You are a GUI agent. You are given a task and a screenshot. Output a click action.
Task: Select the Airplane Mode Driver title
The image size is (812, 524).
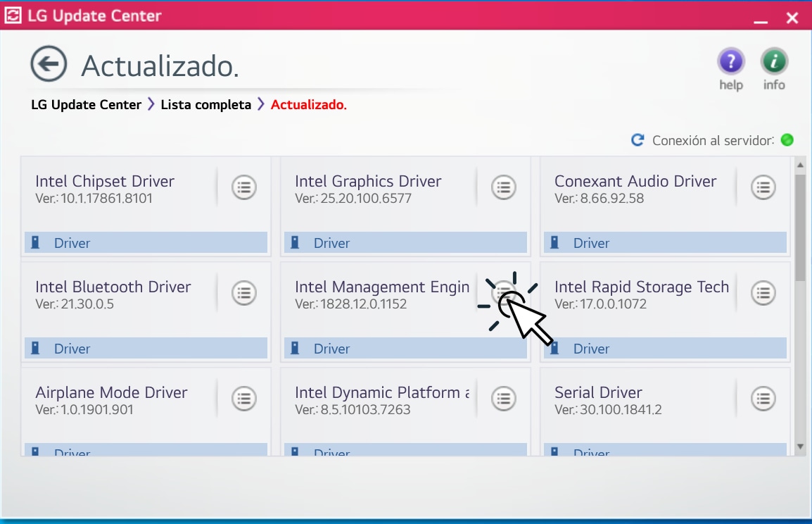pyautogui.click(x=111, y=392)
